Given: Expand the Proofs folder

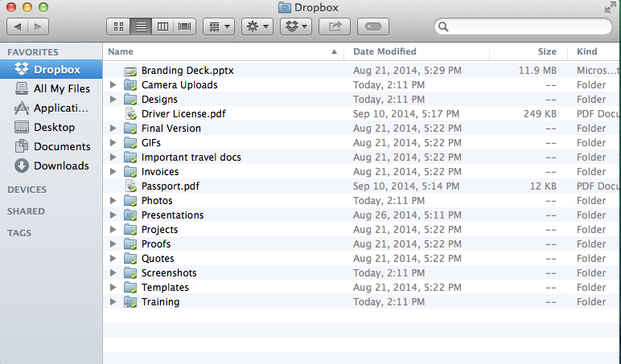Looking at the screenshot, I should pyautogui.click(x=113, y=243).
